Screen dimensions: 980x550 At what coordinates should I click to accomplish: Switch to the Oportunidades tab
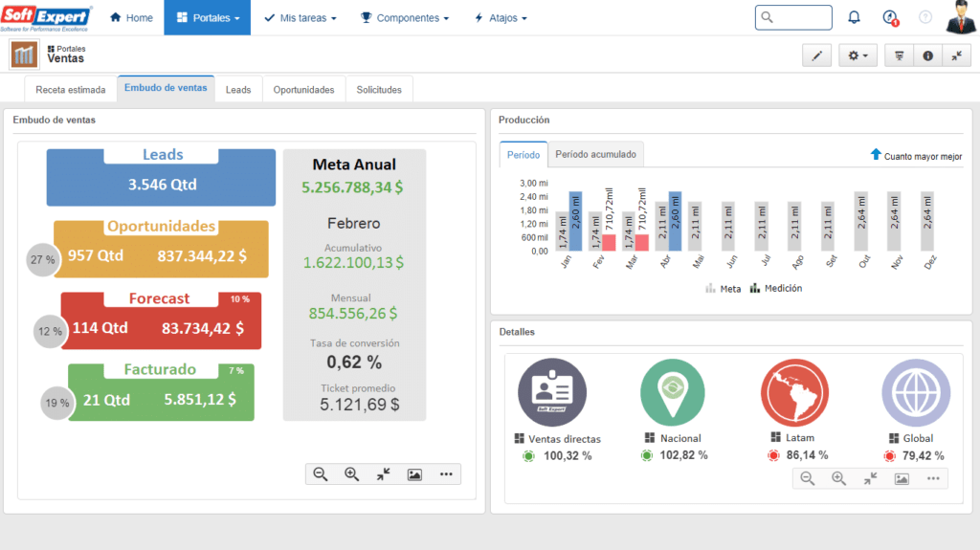pyautogui.click(x=303, y=90)
